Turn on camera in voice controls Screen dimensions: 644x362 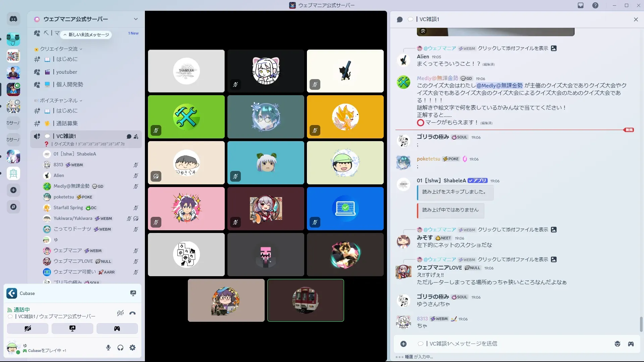(28, 328)
